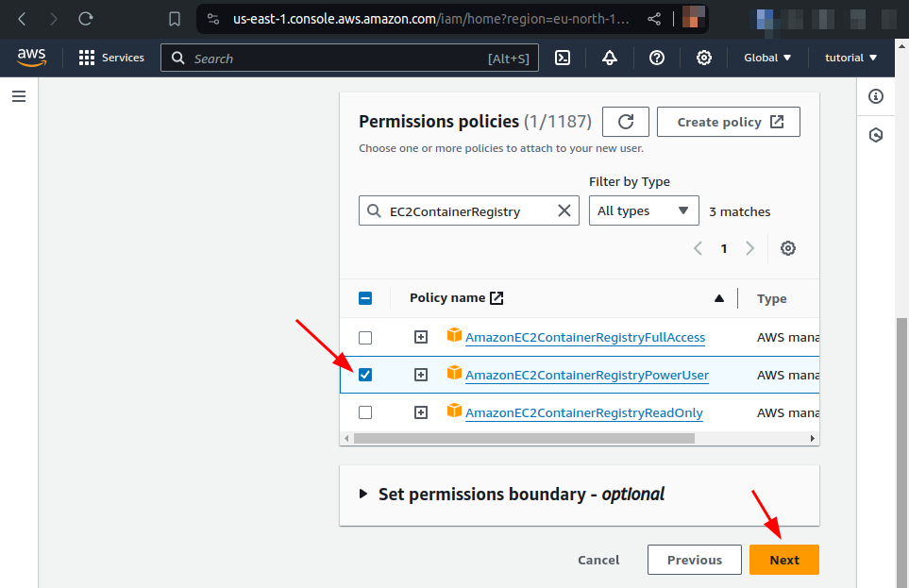Screen dimensions: 909x588
Task: Open the All types filter dropdown
Action: coord(643,210)
